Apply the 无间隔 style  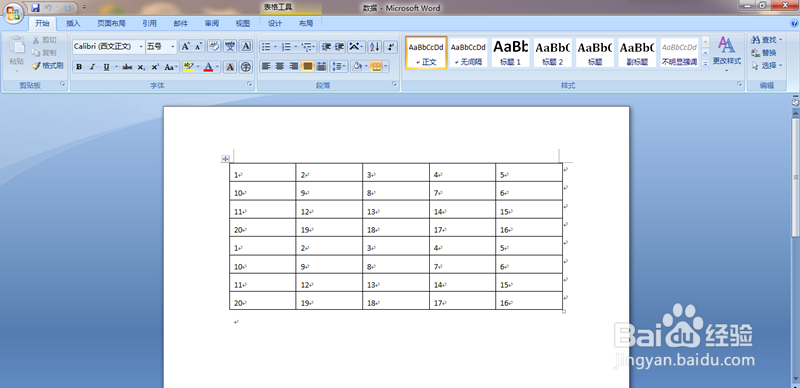pos(468,53)
